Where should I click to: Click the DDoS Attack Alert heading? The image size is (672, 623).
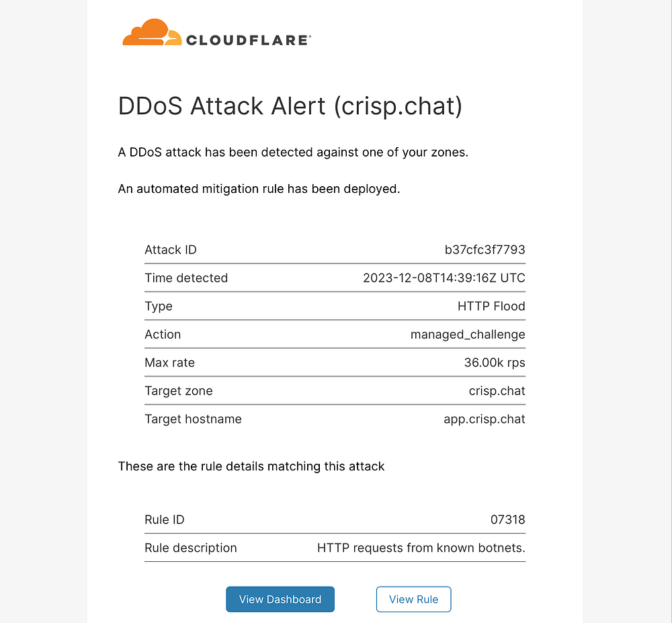coord(290,107)
